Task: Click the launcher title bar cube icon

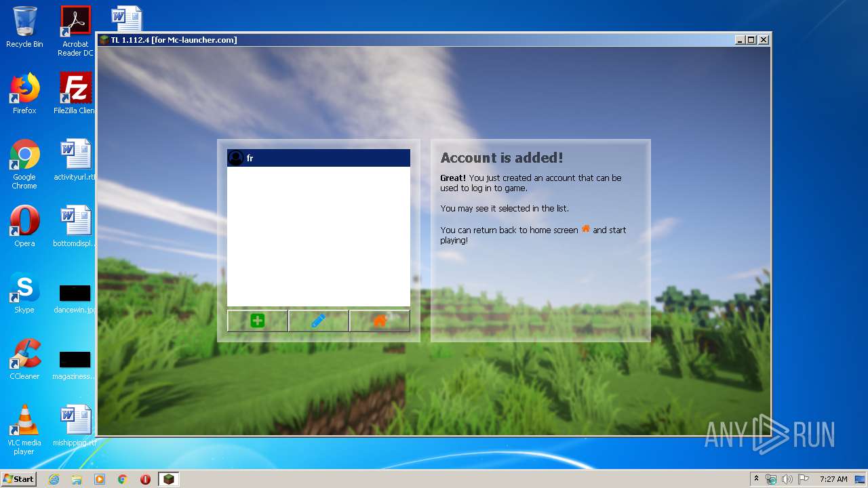Action: click(x=104, y=40)
